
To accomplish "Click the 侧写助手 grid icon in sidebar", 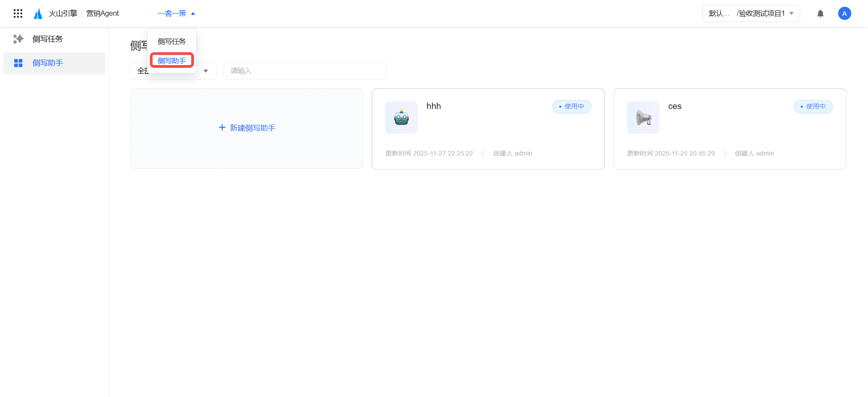I will [18, 63].
